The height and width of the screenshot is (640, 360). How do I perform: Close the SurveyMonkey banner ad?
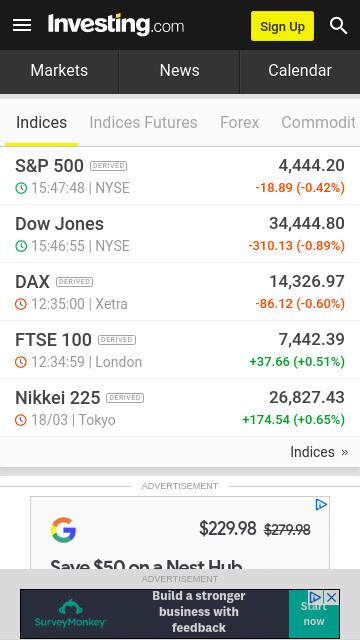click(332, 598)
